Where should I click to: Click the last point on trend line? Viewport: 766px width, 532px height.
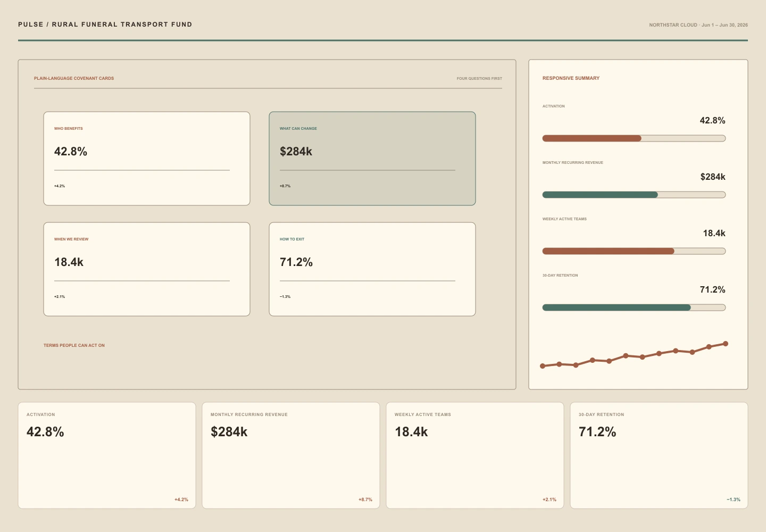click(x=726, y=344)
